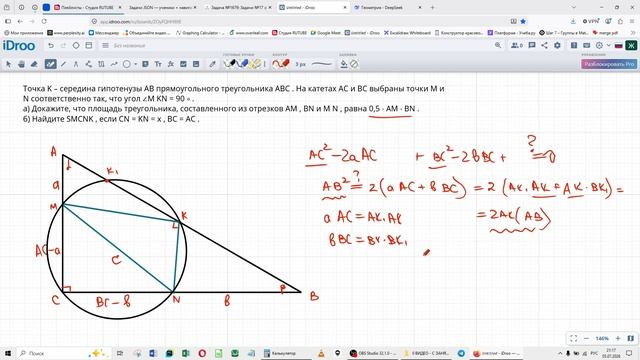Screen dimensions: 640x360
Task: Reload the current page
Action: [44, 21]
